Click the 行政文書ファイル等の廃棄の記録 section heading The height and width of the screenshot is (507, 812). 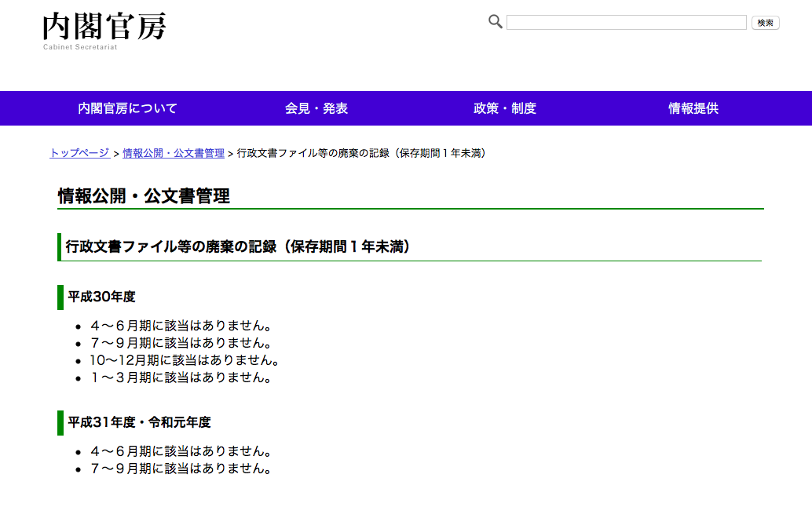238,246
